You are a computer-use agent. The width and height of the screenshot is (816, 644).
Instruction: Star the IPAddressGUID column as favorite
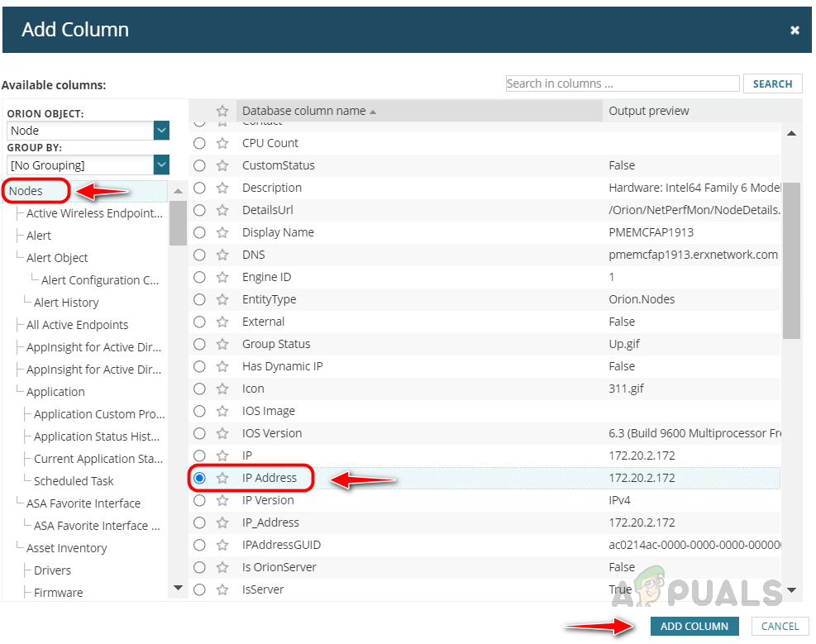click(222, 545)
